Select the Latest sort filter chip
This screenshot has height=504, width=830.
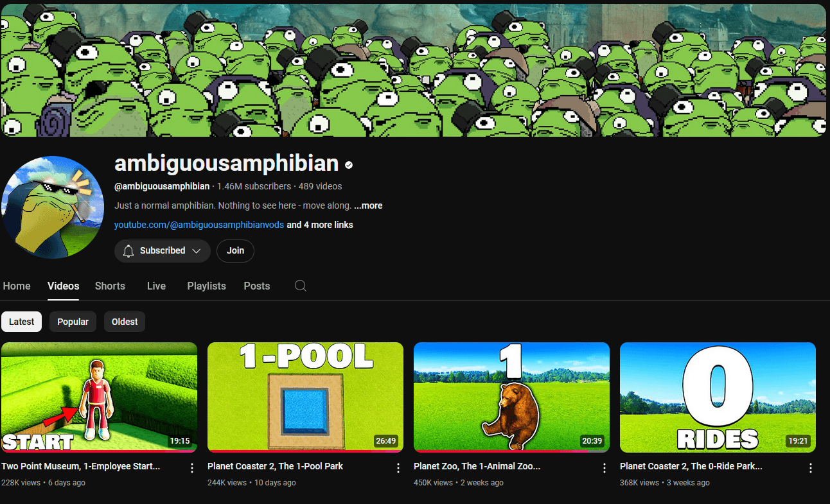[x=22, y=322]
